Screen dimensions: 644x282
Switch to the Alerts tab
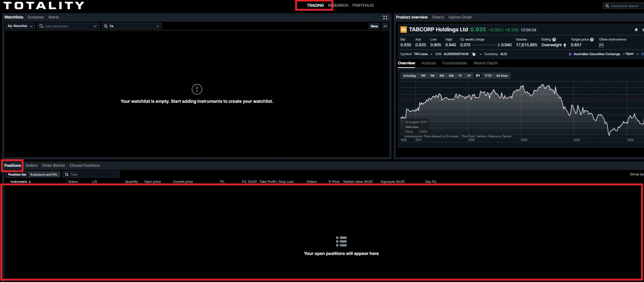54,17
